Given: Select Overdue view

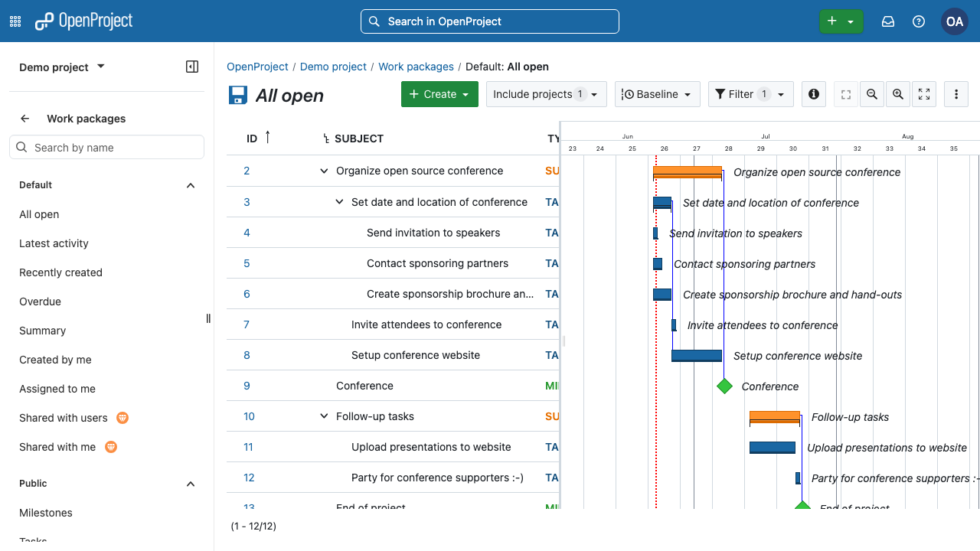Looking at the screenshot, I should coord(40,302).
